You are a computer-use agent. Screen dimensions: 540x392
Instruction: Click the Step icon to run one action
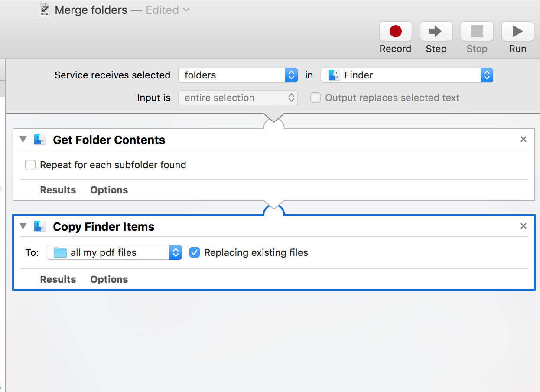[436, 31]
